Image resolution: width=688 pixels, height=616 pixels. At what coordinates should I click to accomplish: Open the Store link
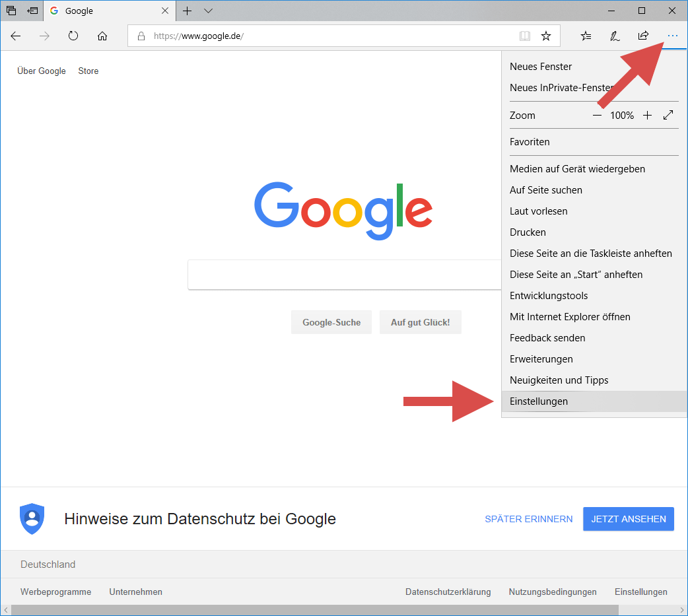point(88,71)
